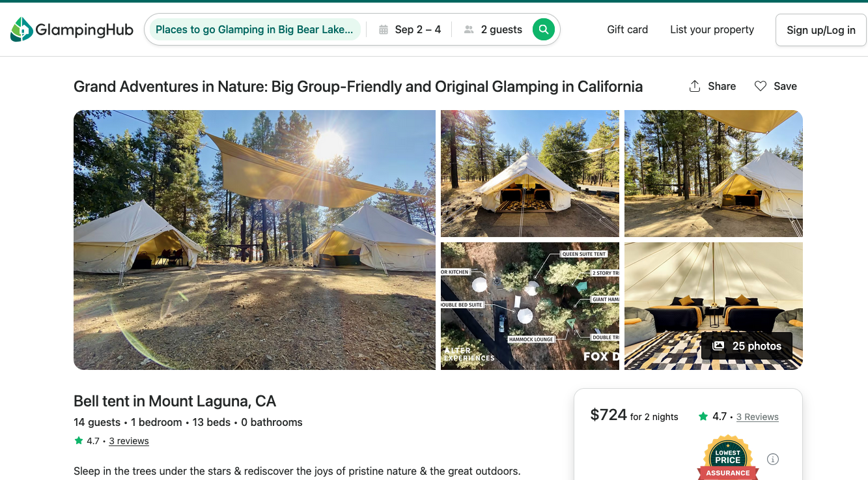868x480 pixels.
Task: Click the guests people icon
Action: (469, 29)
